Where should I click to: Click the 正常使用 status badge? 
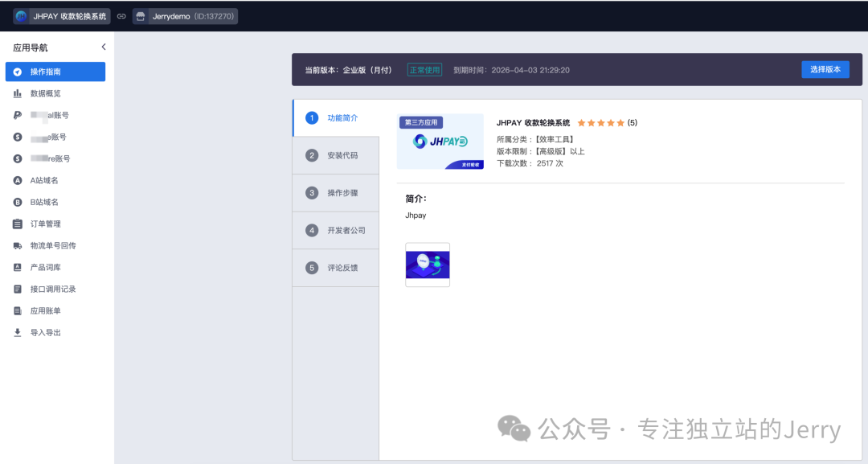coord(424,69)
